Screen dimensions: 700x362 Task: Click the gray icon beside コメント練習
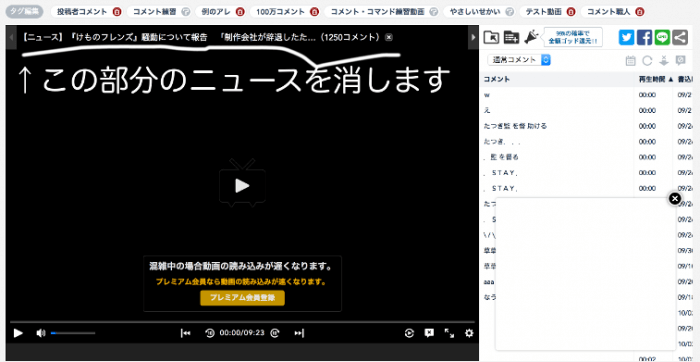tap(187, 12)
